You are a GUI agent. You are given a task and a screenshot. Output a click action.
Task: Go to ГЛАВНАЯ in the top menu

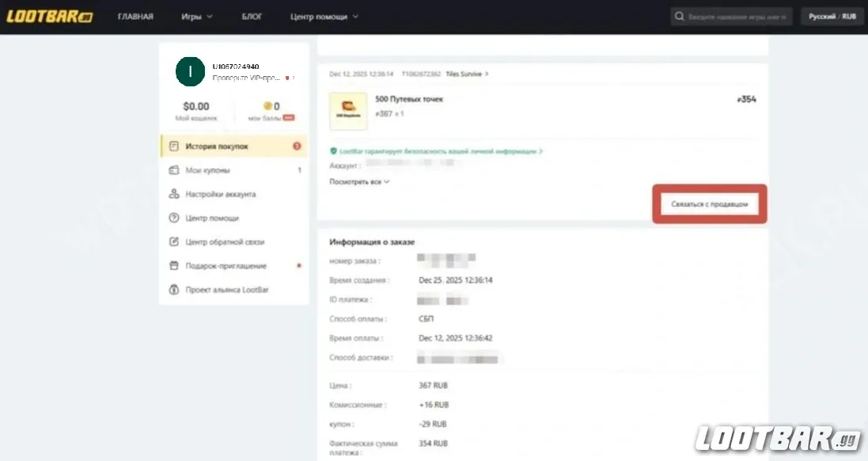click(x=135, y=15)
